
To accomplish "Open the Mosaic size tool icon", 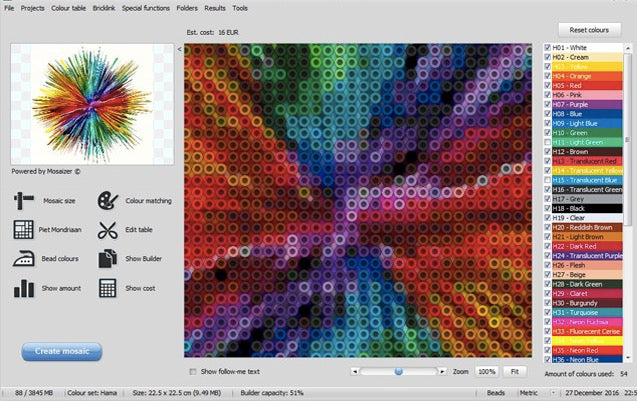I will (x=24, y=201).
